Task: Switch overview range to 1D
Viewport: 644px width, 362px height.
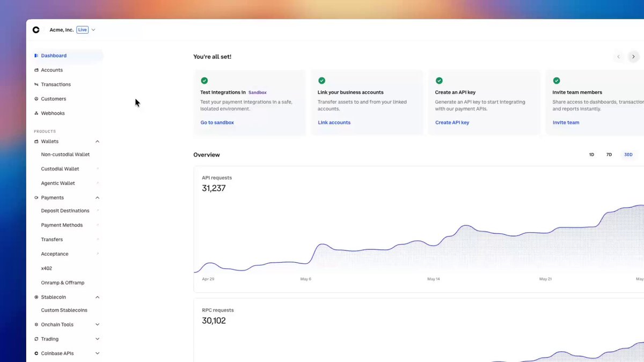Action: click(591, 155)
